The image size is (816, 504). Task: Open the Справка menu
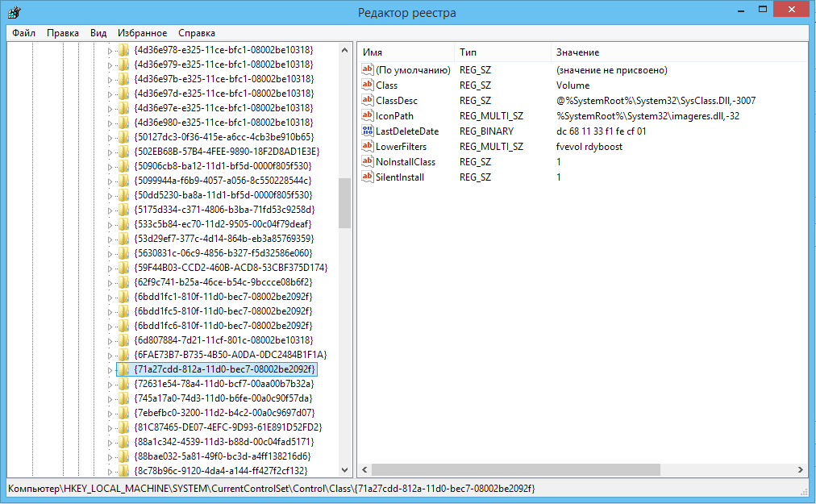point(196,33)
